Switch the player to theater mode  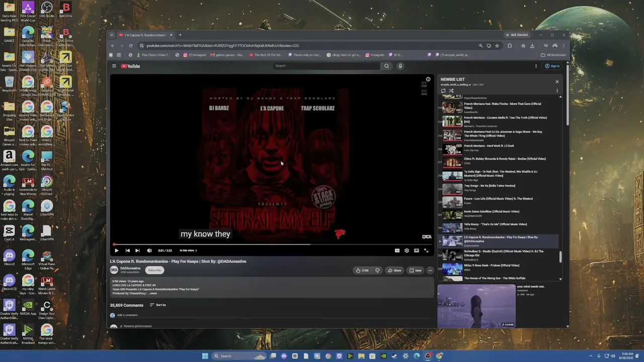click(x=416, y=250)
